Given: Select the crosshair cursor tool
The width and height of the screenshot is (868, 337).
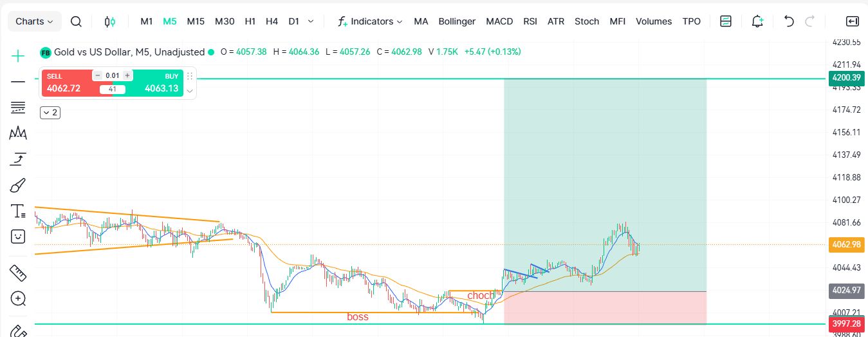Looking at the screenshot, I should pos(18,55).
